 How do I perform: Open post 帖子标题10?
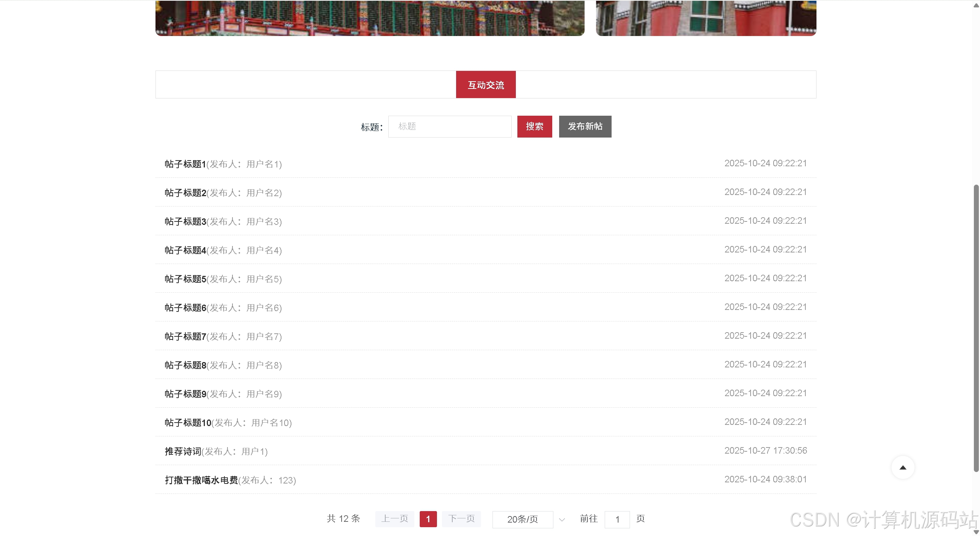coord(188,423)
